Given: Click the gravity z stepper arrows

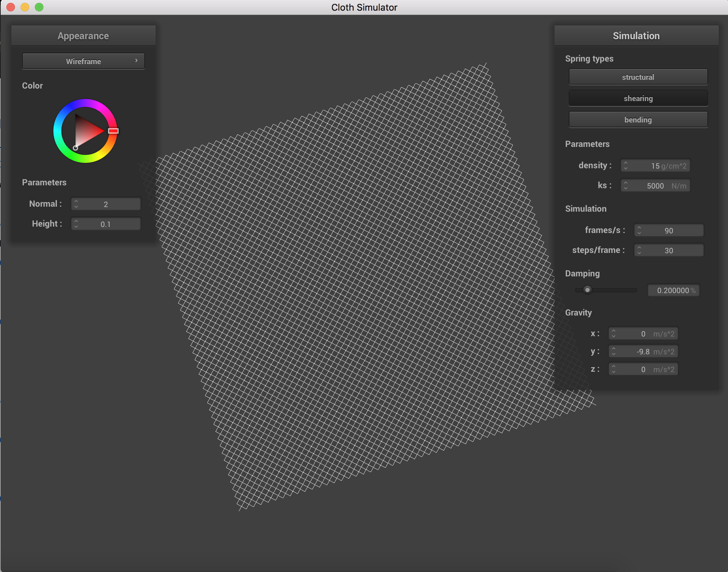Looking at the screenshot, I should click(x=614, y=369).
